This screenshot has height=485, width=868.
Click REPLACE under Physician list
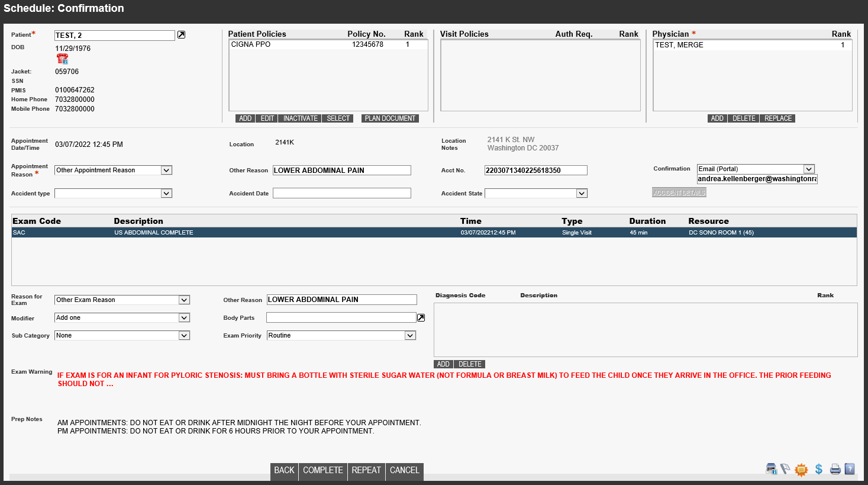pyautogui.click(x=778, y=118)
